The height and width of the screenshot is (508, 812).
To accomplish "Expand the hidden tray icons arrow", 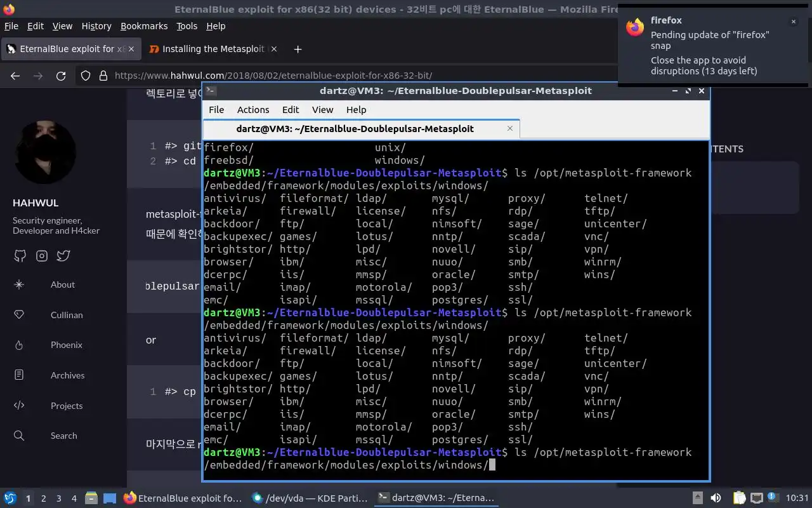I will click(x=697, y=498).
